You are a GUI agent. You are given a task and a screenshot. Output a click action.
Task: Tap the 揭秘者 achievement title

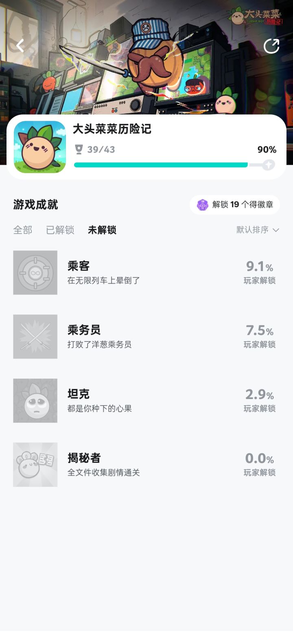pyautogui.click(x=84, y=458)
